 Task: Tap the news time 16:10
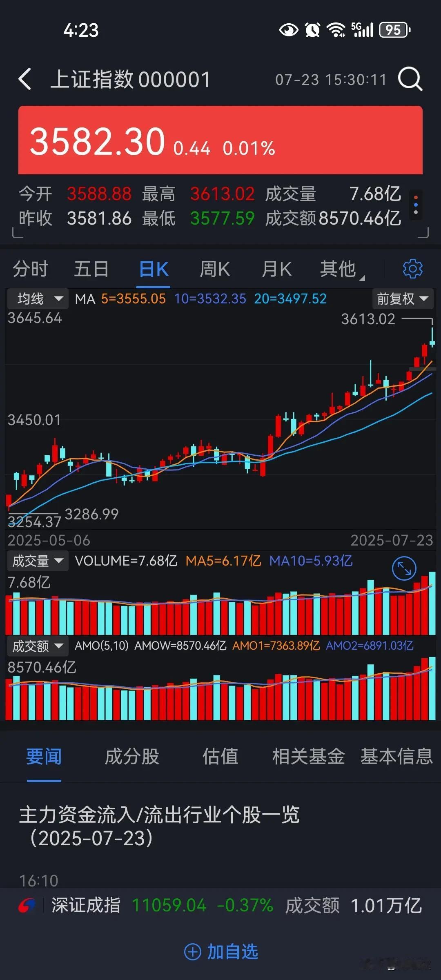[39, 881]
